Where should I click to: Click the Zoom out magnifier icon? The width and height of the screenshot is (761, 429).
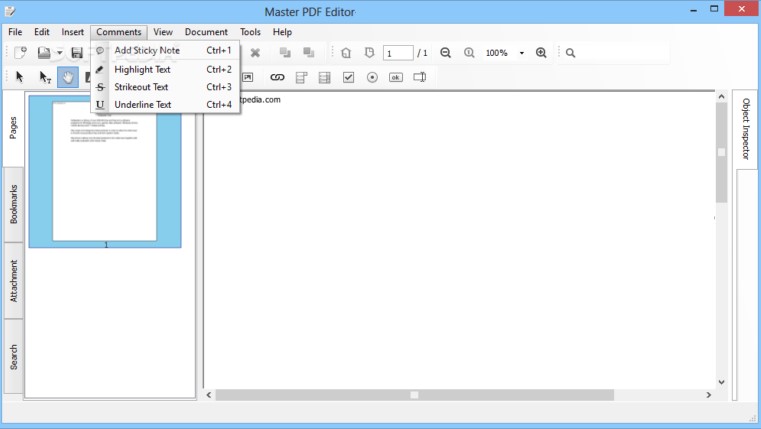click(x=445, y=52)
